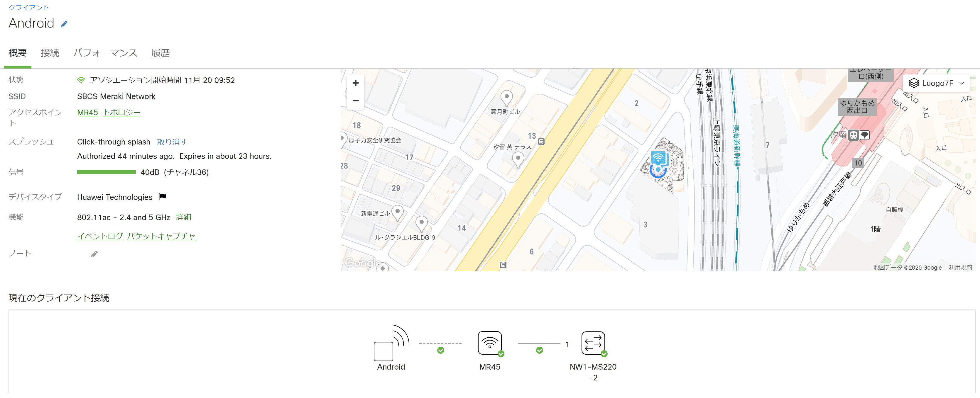Open the パフォーマンス tab
Image resolution: width=980 pixels, height=398 pixels.
(x=105, y=53)
